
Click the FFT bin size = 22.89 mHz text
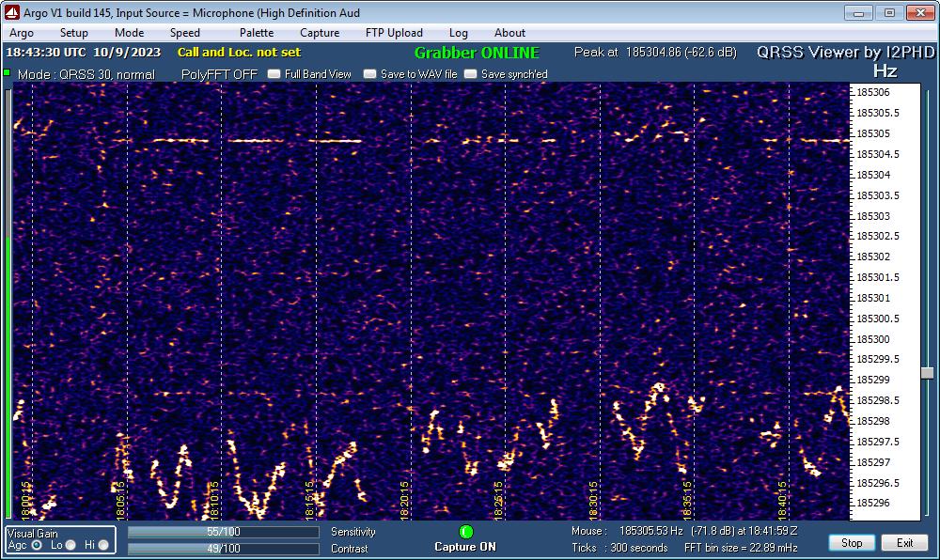741,548
